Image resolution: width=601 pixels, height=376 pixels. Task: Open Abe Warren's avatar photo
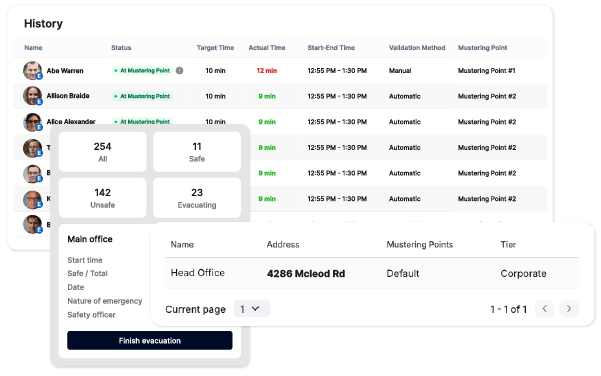tap(33, 71)
